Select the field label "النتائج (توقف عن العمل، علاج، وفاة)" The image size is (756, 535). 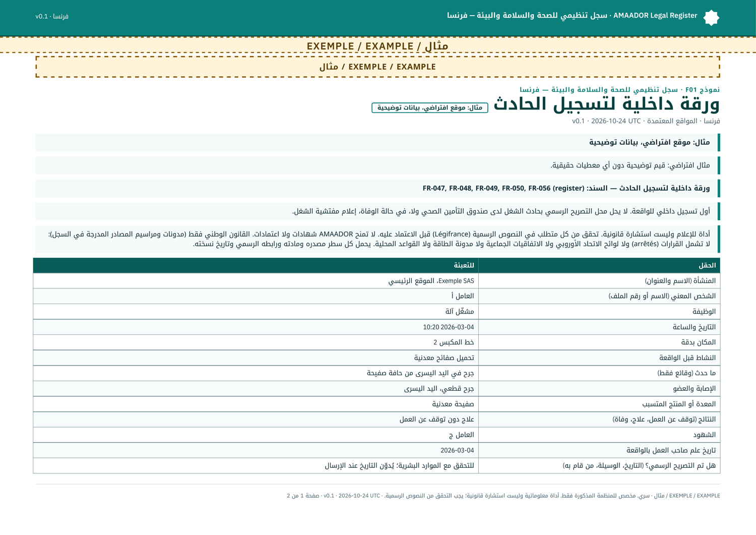click(x=664, y=420)
